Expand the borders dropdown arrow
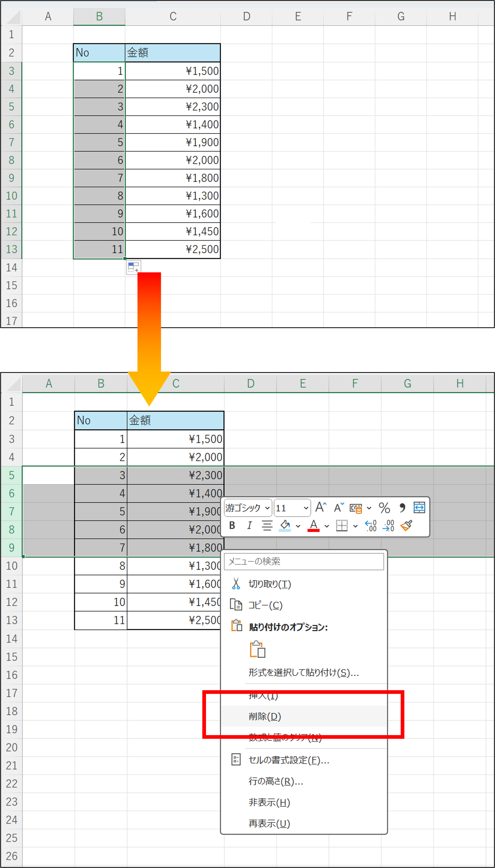Viewport: 495px width, 868px height. (x=355, y=526)
